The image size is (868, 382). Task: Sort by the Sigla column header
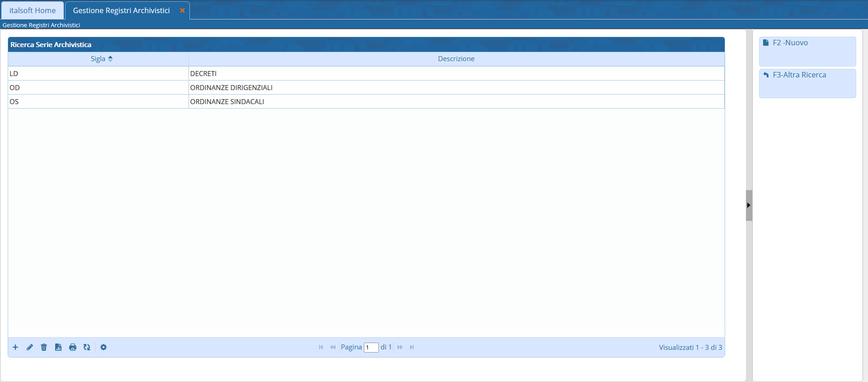coord(98,59)
